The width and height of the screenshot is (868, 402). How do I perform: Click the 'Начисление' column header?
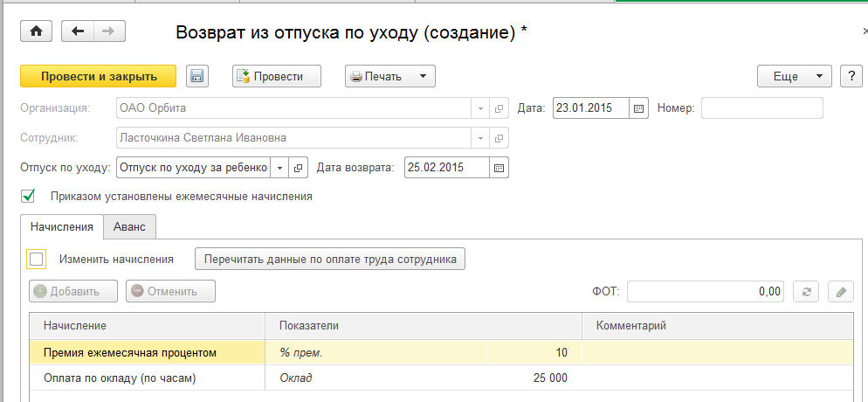148,326
